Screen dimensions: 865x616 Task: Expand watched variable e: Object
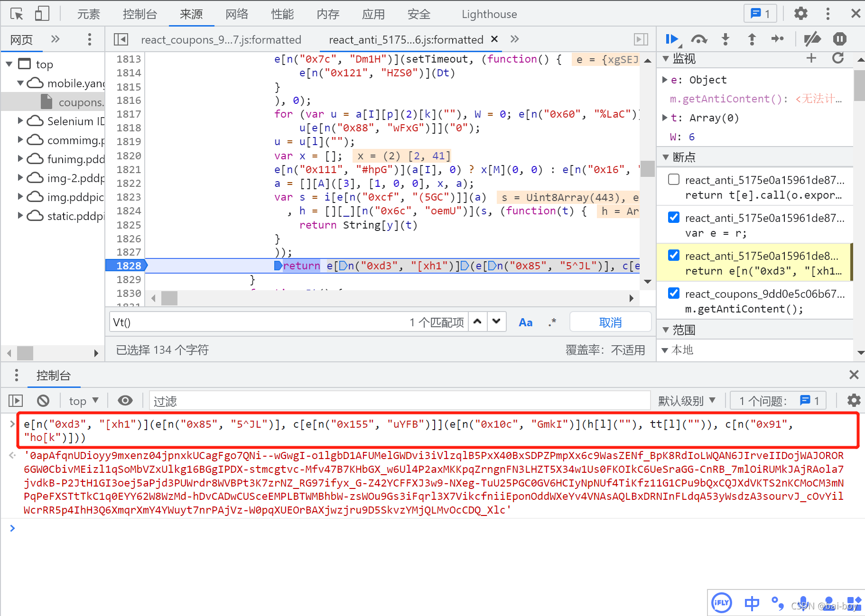coord(665,80)
